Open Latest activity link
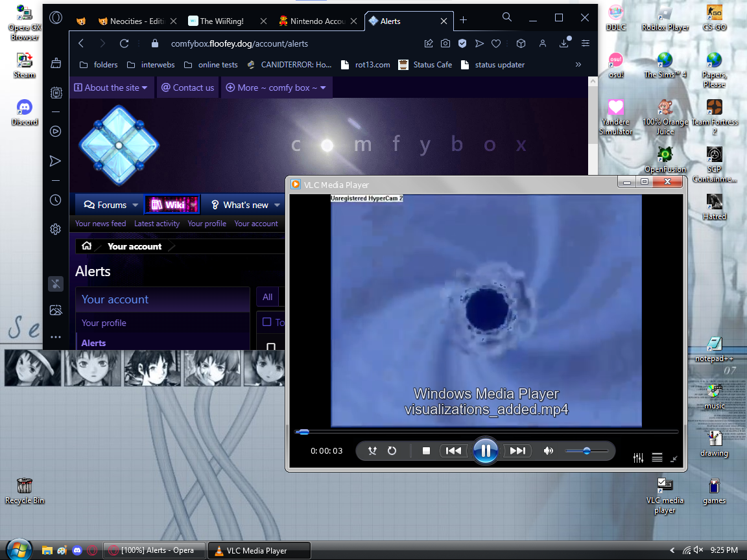This screenshot has height=560, width=747. pyautogui.click(x=157, y=224)
